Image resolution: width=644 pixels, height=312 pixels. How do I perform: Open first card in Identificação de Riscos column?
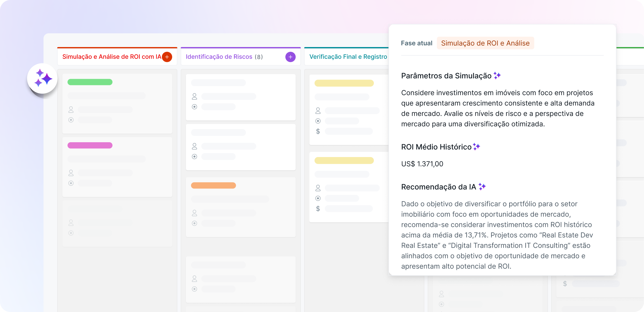pyautogui.click(x=240, y=97)
